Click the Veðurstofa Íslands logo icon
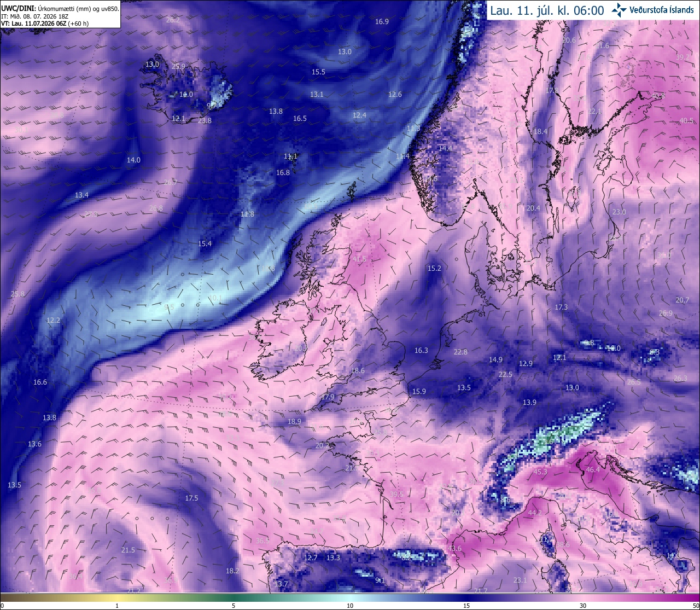The image size is (700, 610). pyautogui.click(x=619, y=10)
